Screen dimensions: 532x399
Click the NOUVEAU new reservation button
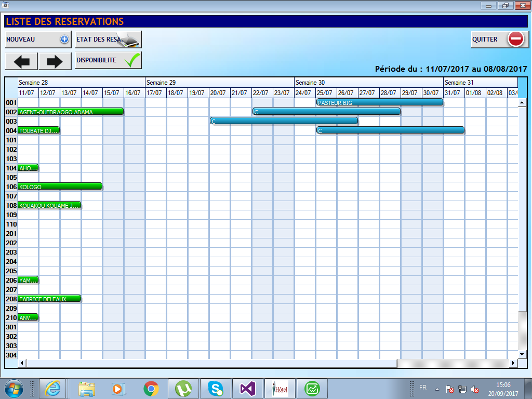coord(38,39)
